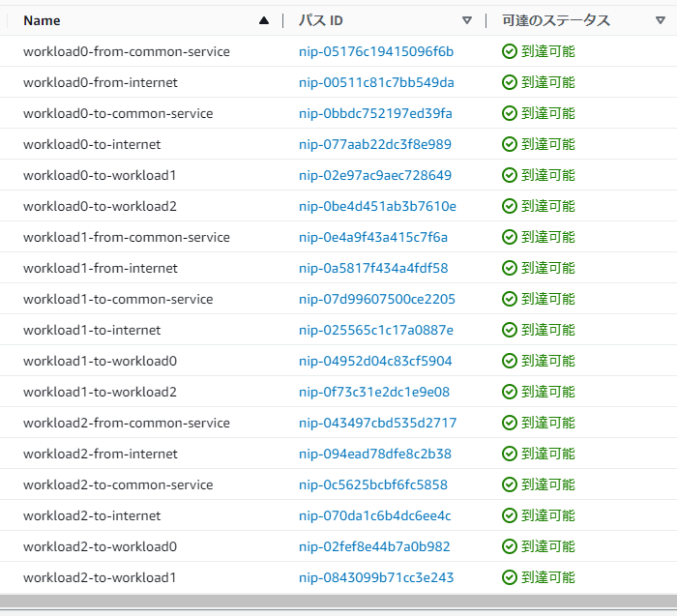This screenshot has height=616, width=677.
Task: Open path nip-0be4d451ab3b7610e
Action: (377, 206)
